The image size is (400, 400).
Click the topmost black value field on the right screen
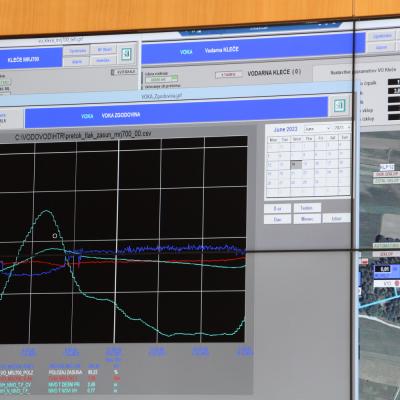click(x=394, y=82)
